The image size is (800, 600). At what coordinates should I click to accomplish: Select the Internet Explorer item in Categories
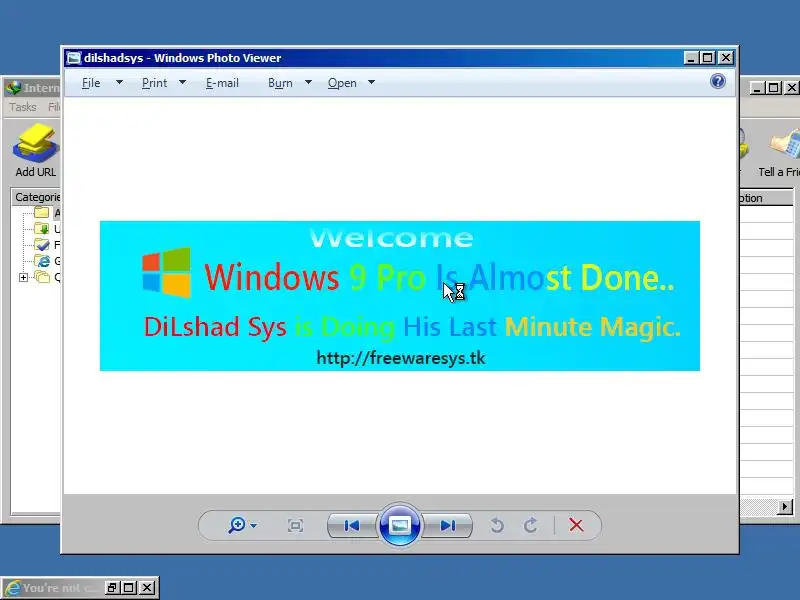[42, 261]
